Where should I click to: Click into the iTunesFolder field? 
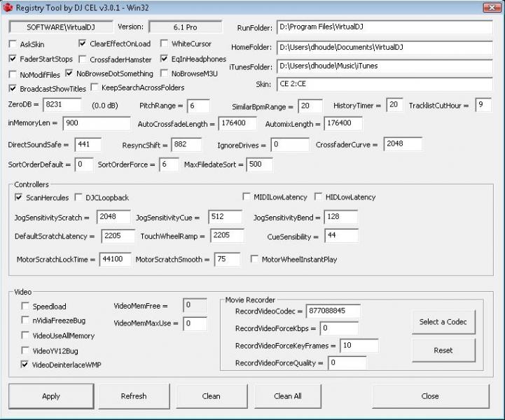[x=385, y=66]
